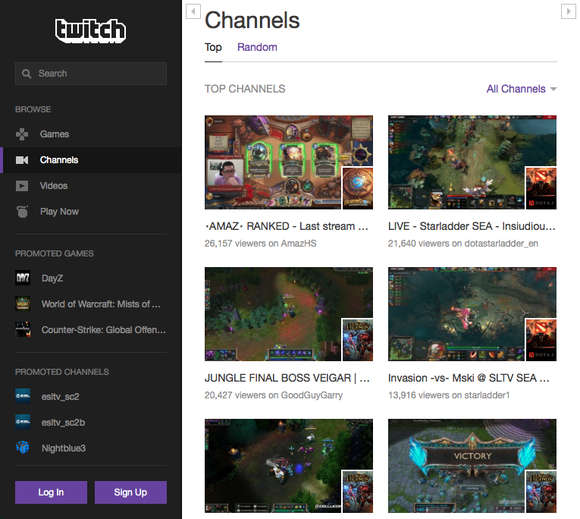
Task: Click Hearthstone game box art on AmazHS
Action: [358, 188]
